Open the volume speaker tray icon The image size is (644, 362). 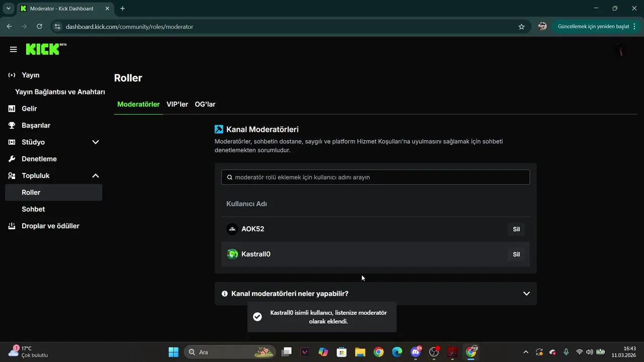coord(589,352)
